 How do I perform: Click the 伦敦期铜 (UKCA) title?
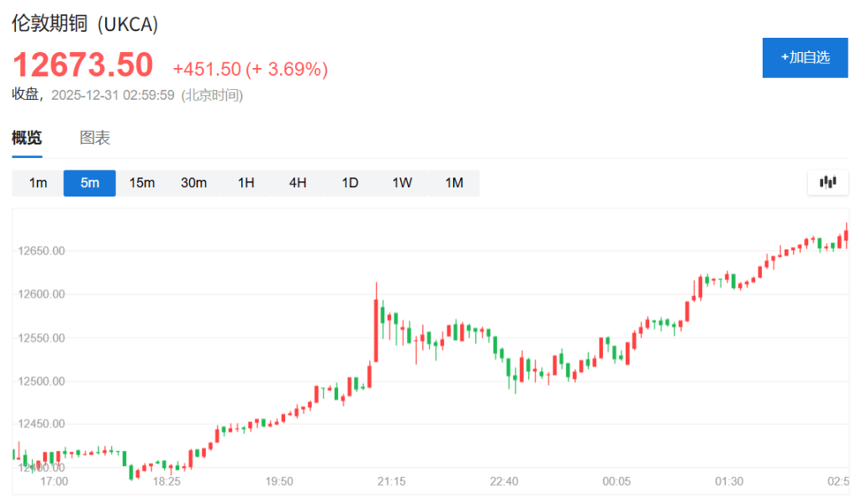(85, 24)
